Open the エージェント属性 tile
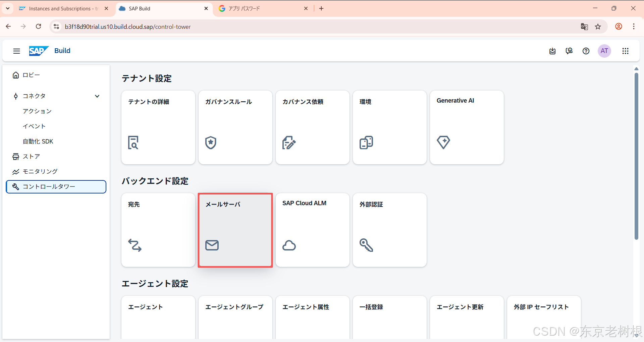The image size is (644, 342). click(x=313, y=318)
